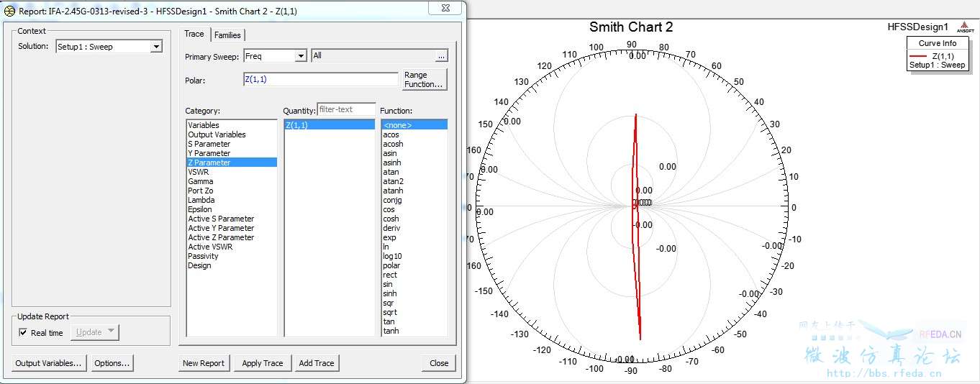Select sqrt function
This screenshot has width=980, height=384.
tap(414, 312)
